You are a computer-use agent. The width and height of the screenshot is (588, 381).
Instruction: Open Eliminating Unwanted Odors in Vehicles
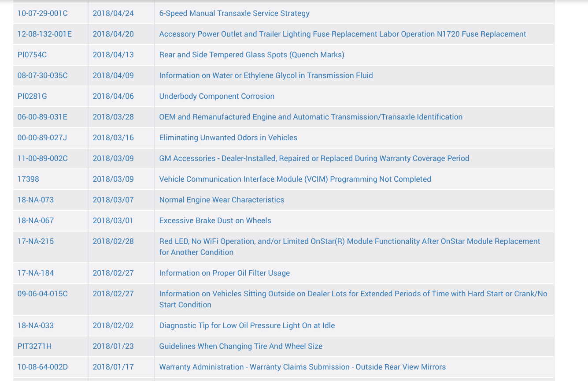(228, 138)
